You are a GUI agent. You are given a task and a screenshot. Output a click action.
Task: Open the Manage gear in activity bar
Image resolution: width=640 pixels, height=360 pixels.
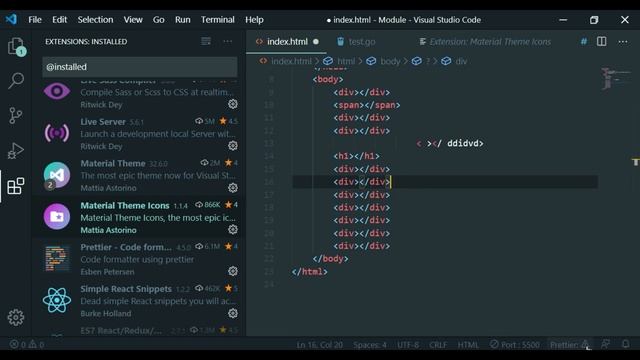[x=16, y=317]
